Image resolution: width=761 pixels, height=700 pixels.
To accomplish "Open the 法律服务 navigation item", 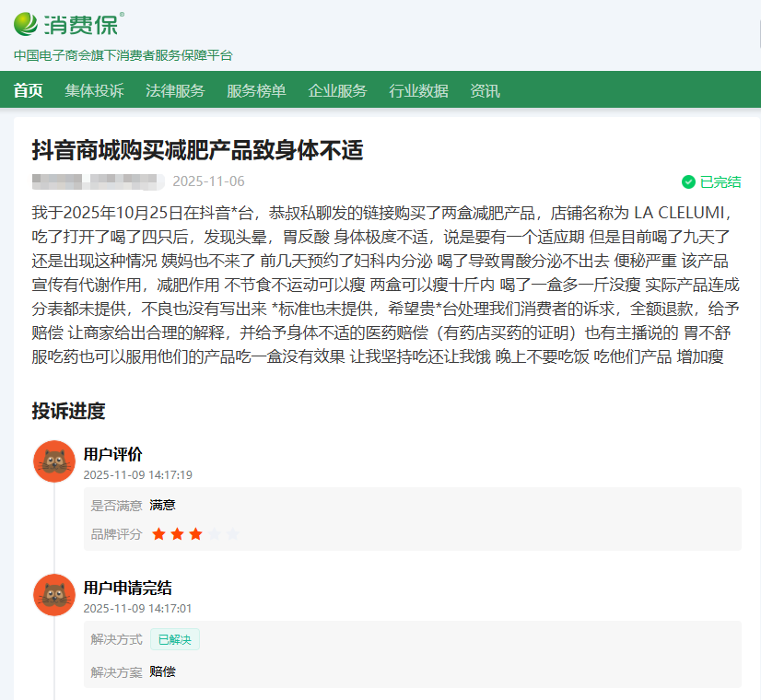I will point(175,90).
